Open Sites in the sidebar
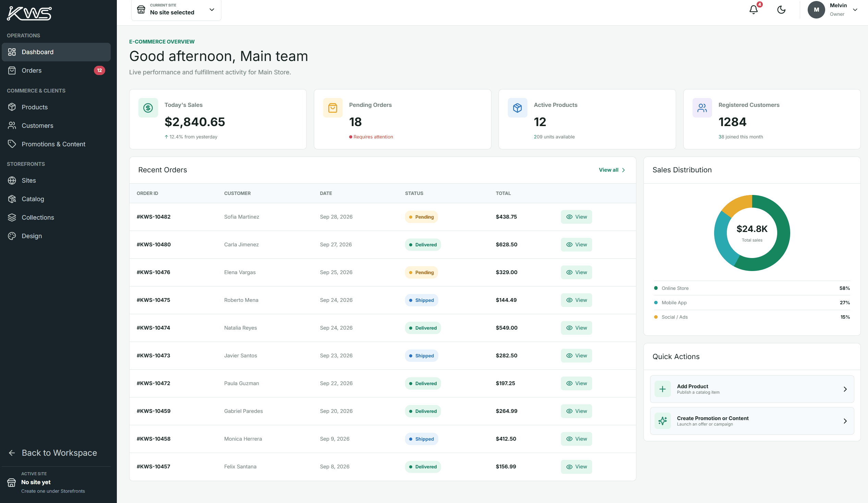The width and height of the screenshot is (868, 503). click(x=56, y=181)
